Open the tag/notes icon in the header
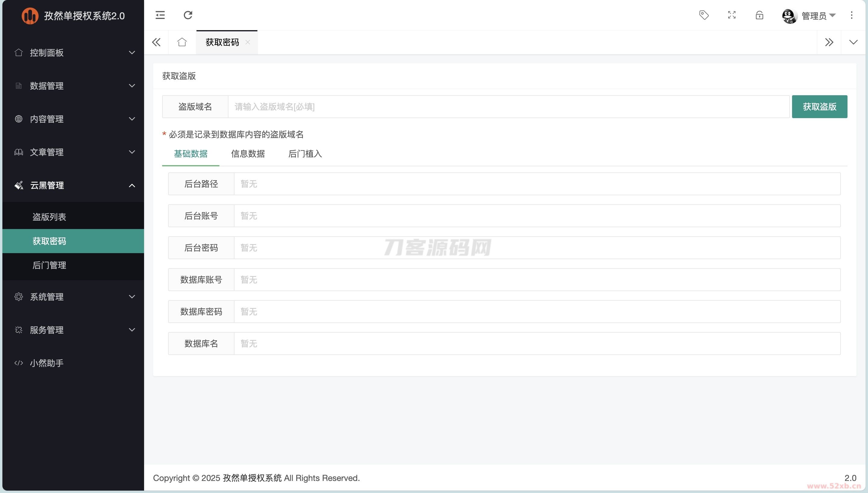 pyautogui.click(x=704, y=15)
